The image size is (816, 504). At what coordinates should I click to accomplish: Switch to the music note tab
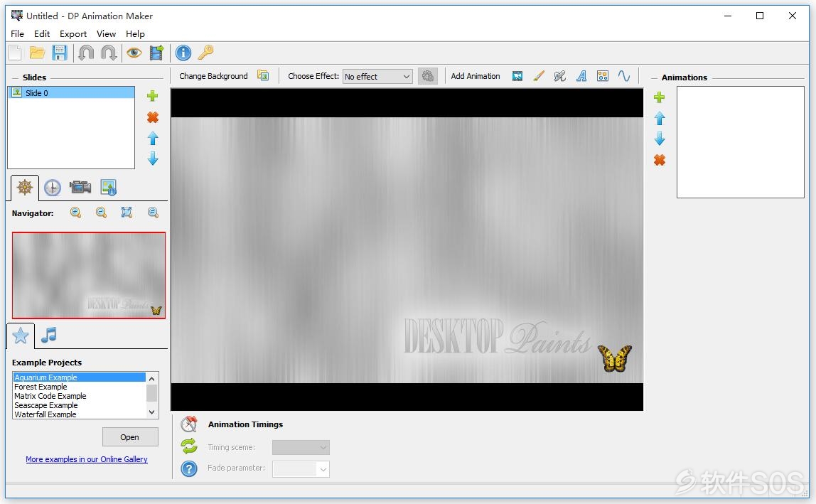pyautogui.click(x=49, y=335)
